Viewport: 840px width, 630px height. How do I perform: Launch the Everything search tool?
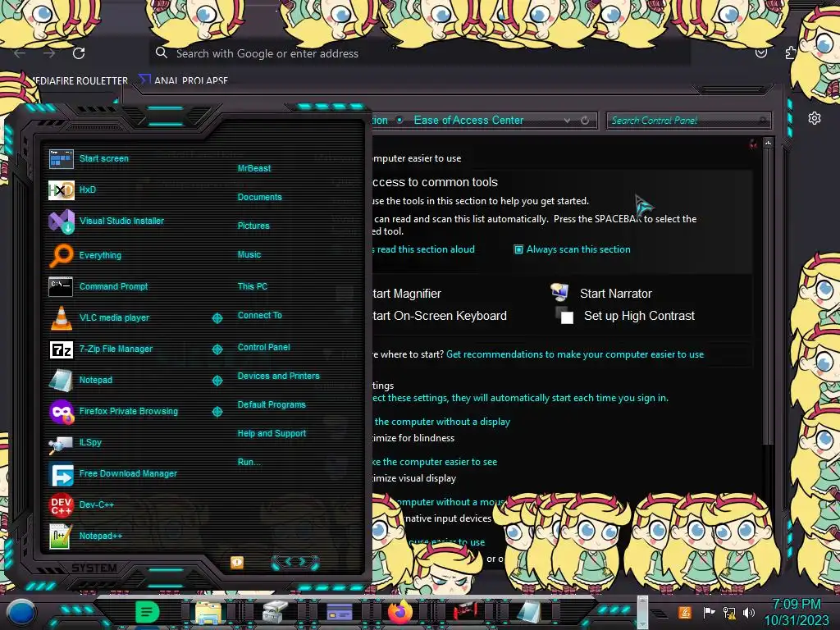[x=84, y=255]
